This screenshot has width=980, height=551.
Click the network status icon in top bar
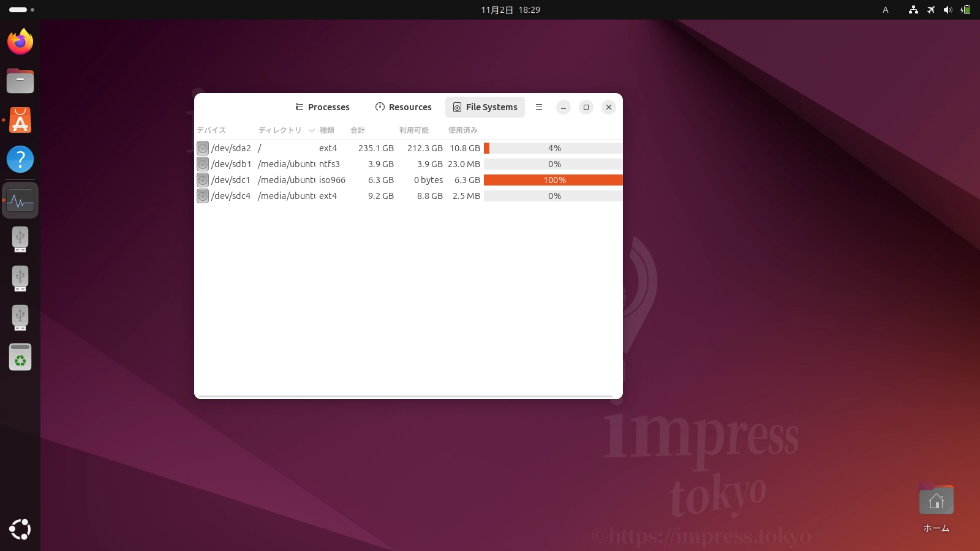[x=913, y=10]
